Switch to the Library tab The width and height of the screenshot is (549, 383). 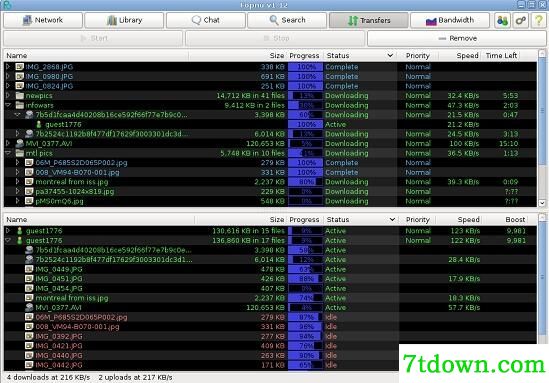coord(124,20)
